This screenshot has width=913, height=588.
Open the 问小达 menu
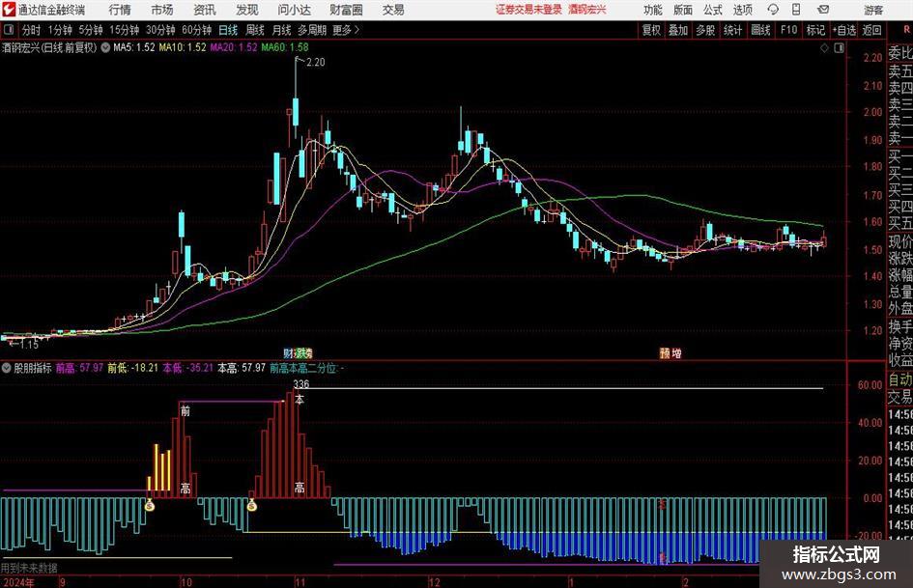294,10
